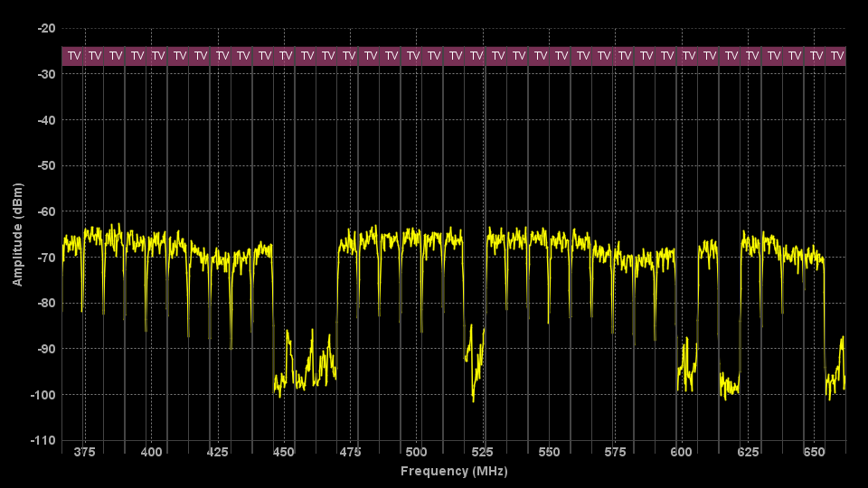Click the 600 MHz tick label

pyautogui.click(x=682, y=451)
